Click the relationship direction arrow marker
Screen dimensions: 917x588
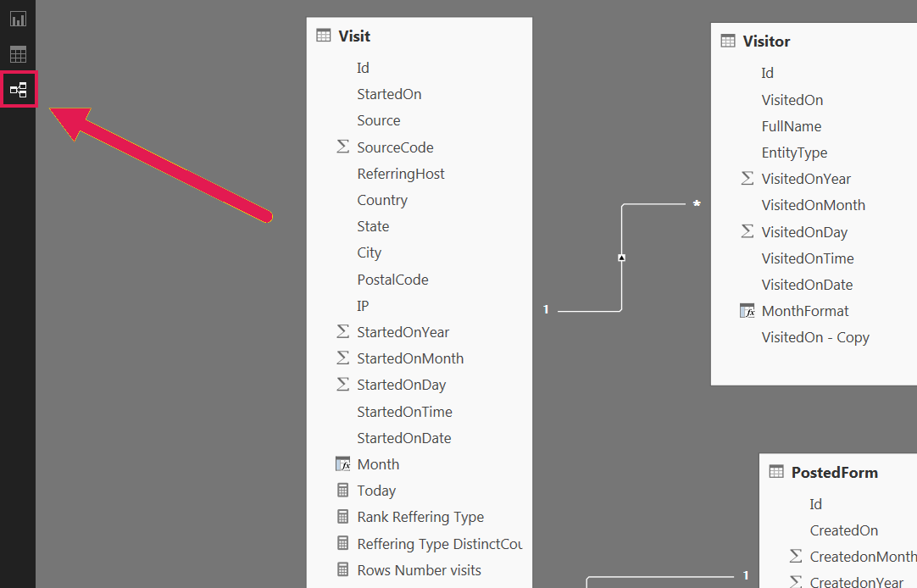(622, 258)
